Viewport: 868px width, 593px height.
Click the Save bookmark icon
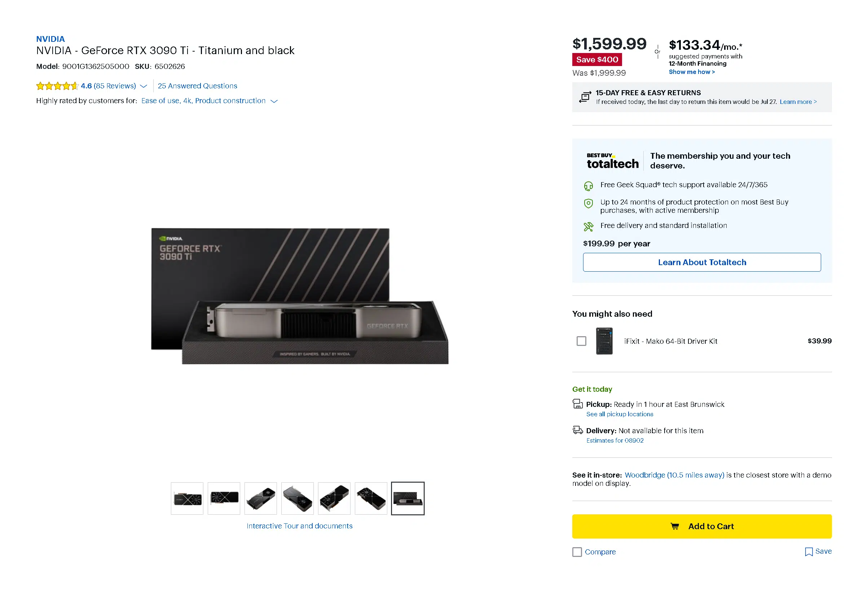click(x=808, y=552)
